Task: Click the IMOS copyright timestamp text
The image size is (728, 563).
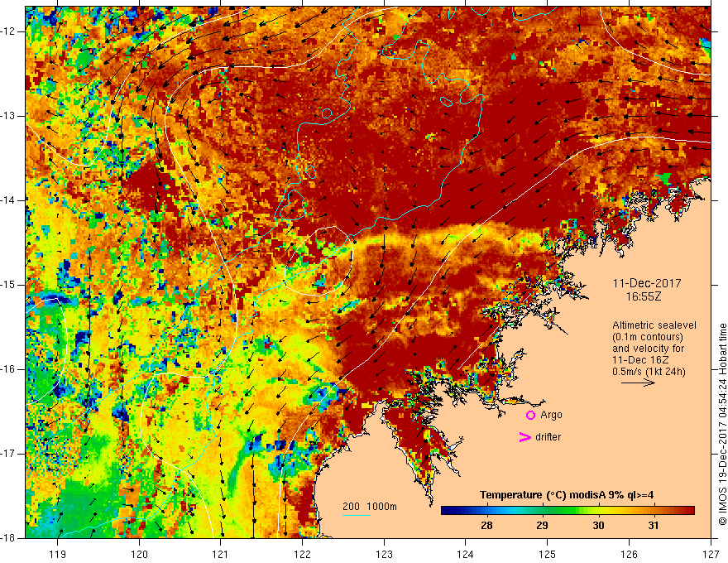Action: [x=722, y=424]
